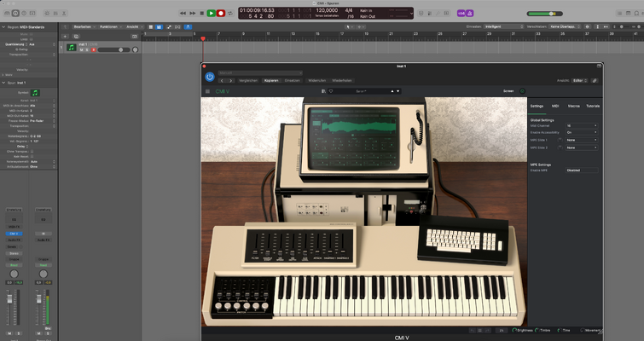
Task: Open the CMI V hamburger menu icon
Action: tap(207, 91)
